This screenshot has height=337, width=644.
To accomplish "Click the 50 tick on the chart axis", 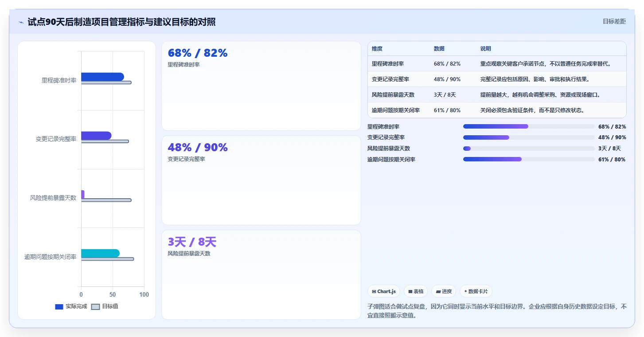I will point(113,294).
